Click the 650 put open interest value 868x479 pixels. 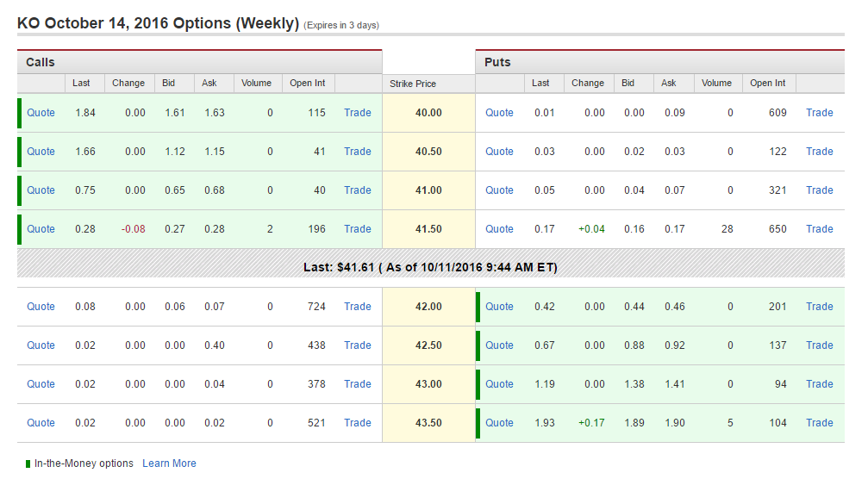[777, 229]
